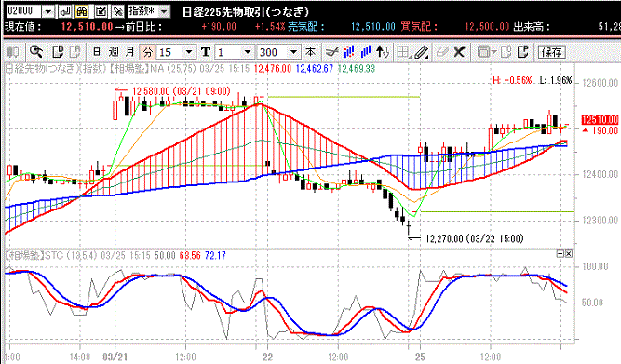Screen dimensions: 621x364
Task: Click the enter-key icon beside code field
Action: point(64,11)
